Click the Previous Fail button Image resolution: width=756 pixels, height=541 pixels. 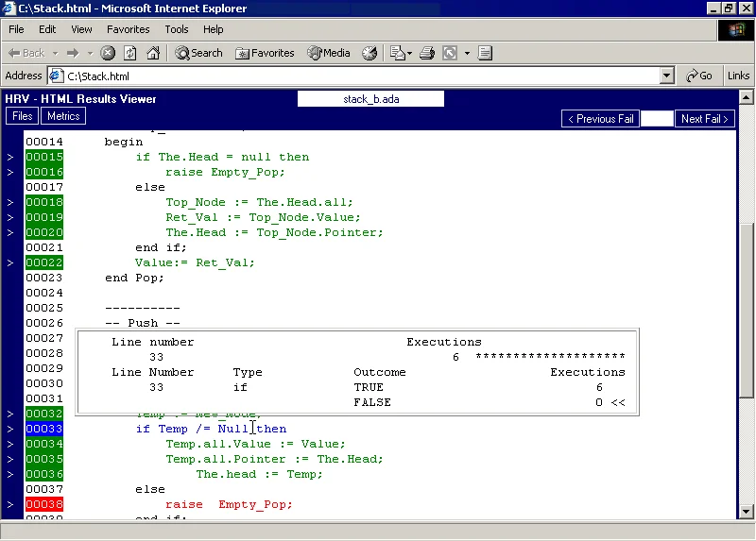600,119
